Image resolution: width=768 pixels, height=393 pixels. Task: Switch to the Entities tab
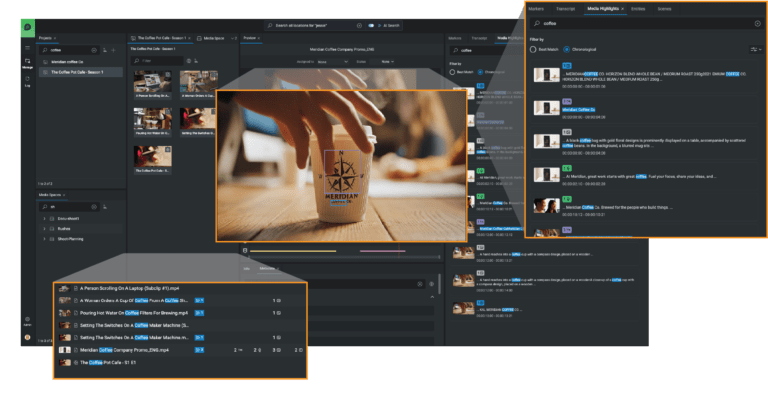(638, 9)
